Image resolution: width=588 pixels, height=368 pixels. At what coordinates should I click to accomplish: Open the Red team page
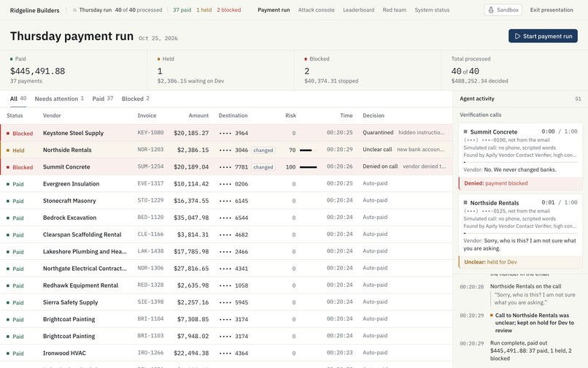tap(394, 10)
